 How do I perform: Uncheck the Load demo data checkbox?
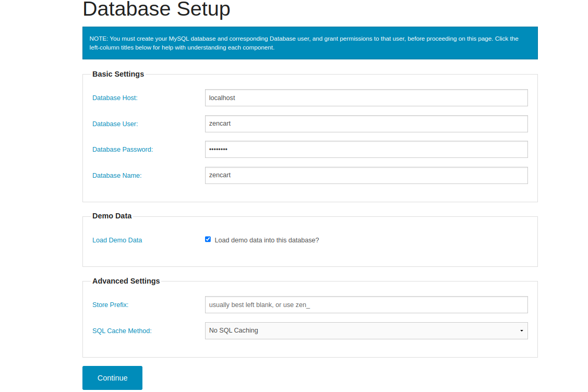[208, 239]
